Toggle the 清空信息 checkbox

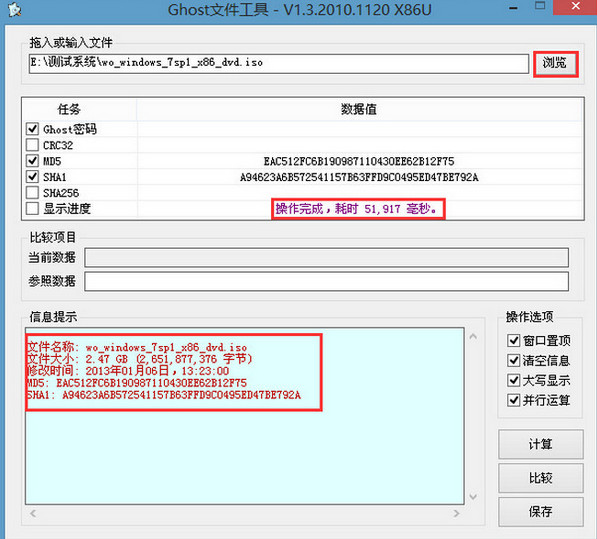[514, 360]
